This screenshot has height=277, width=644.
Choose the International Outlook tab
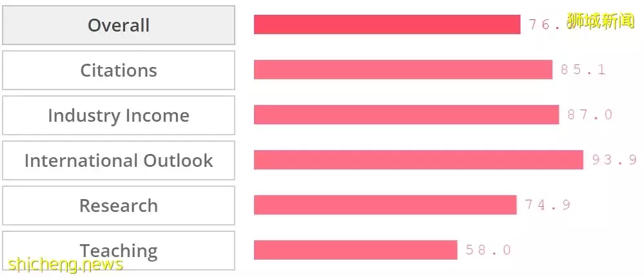[119, 160]
